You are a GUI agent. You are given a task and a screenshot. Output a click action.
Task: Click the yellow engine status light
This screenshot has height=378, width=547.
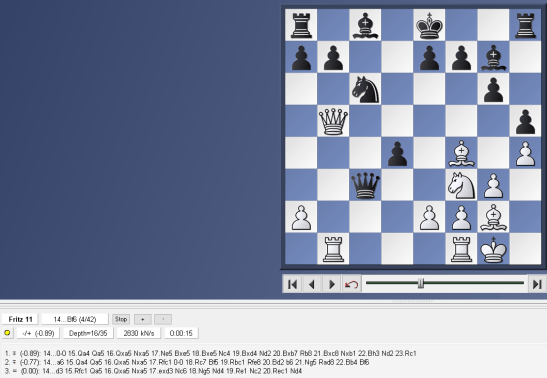point(7,333)
